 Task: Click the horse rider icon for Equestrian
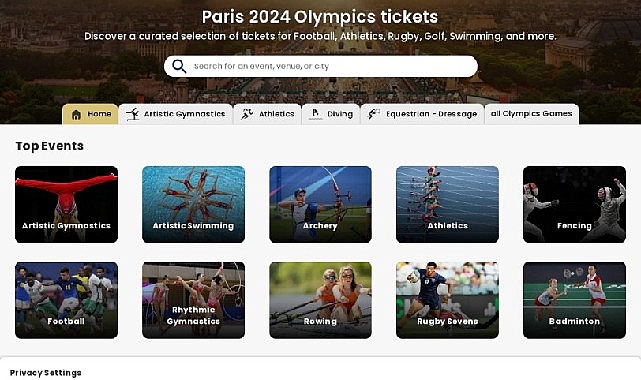click(373, 114)
